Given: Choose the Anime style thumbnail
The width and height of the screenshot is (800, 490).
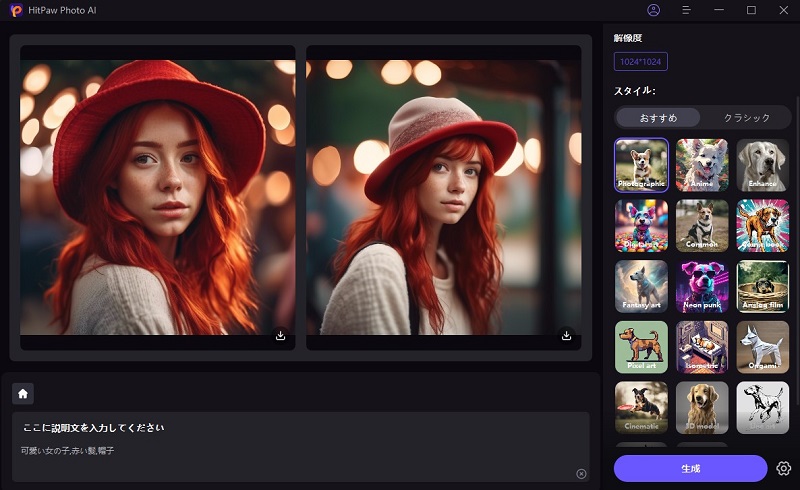Looking at the screenshot, I should coord(702,164).
